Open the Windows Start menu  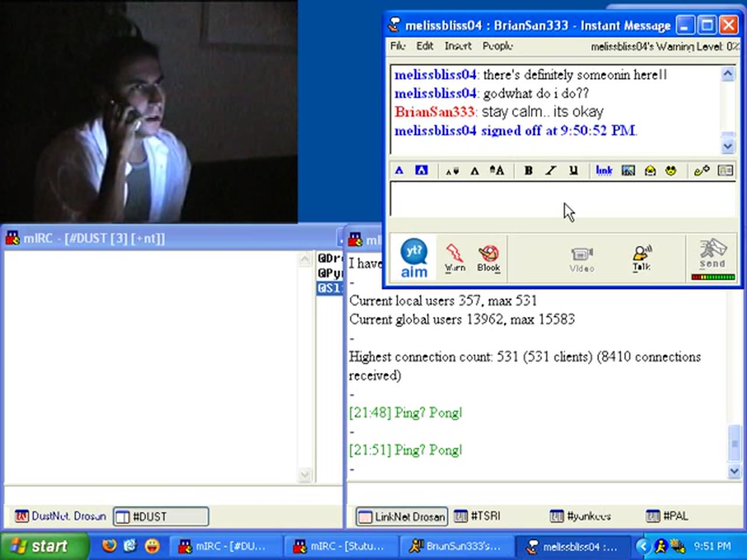[44, 546]
